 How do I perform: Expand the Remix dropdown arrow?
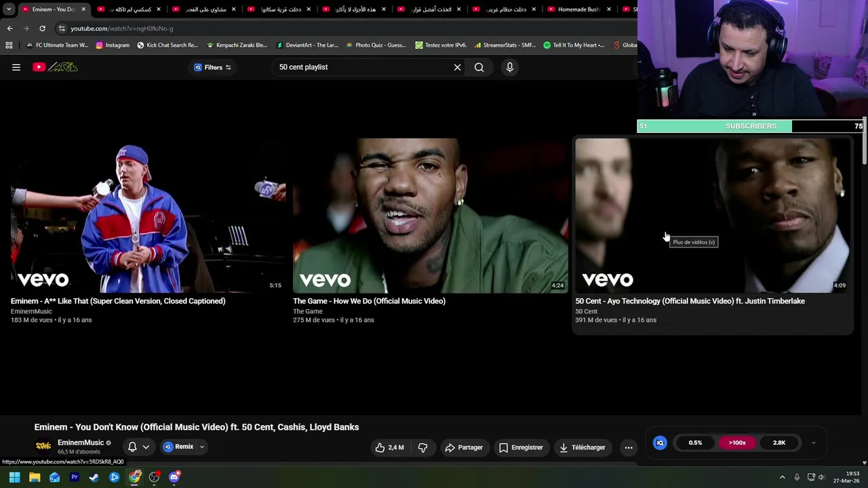(x=201, y=447)
